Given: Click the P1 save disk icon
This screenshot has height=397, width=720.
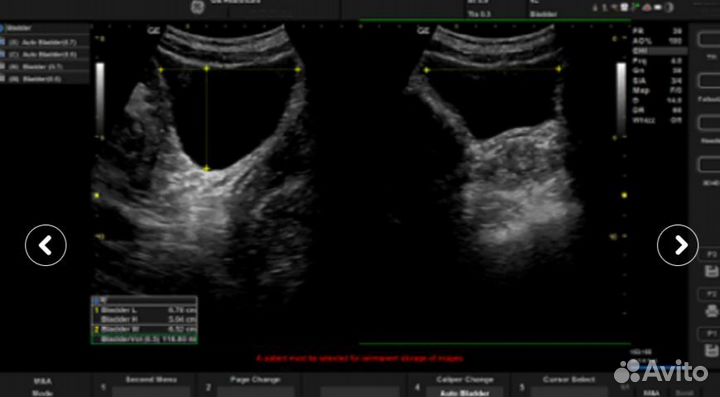Looking at the screenshot, I should (711, 351).
